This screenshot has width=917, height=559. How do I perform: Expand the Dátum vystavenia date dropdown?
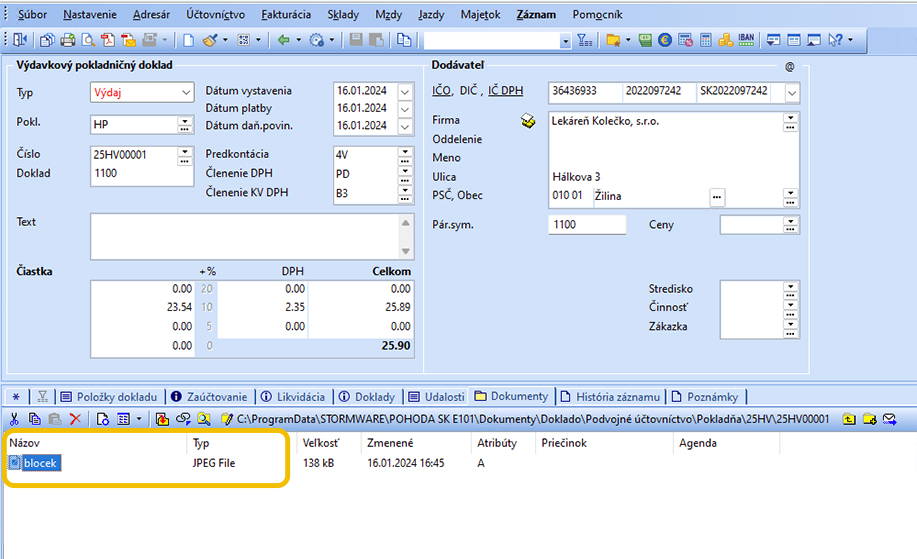(405, 91)
